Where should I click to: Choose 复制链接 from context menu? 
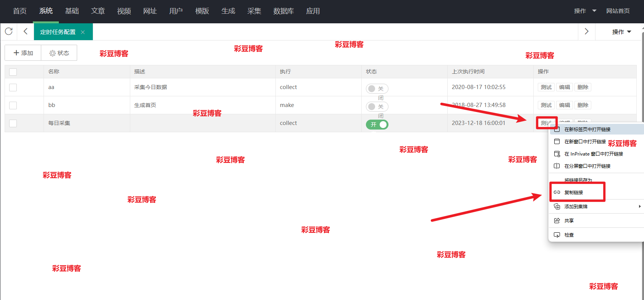click(x=597, y=192)
